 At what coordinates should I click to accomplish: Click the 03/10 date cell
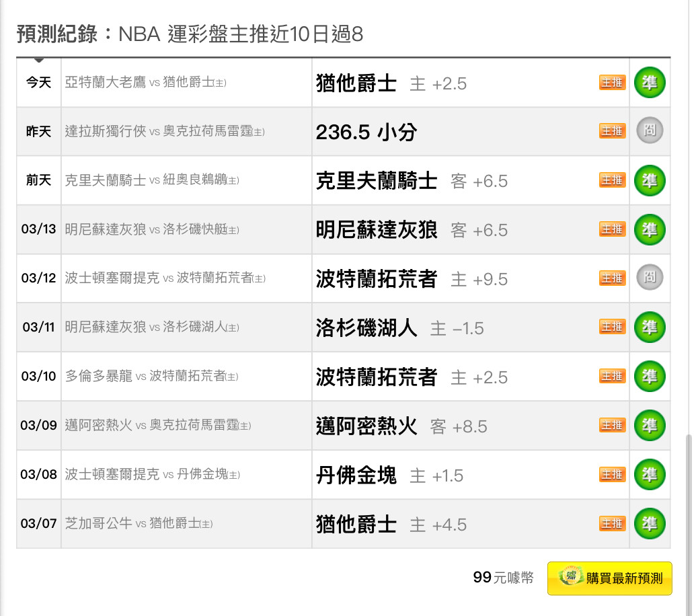[x=39, y=376]
